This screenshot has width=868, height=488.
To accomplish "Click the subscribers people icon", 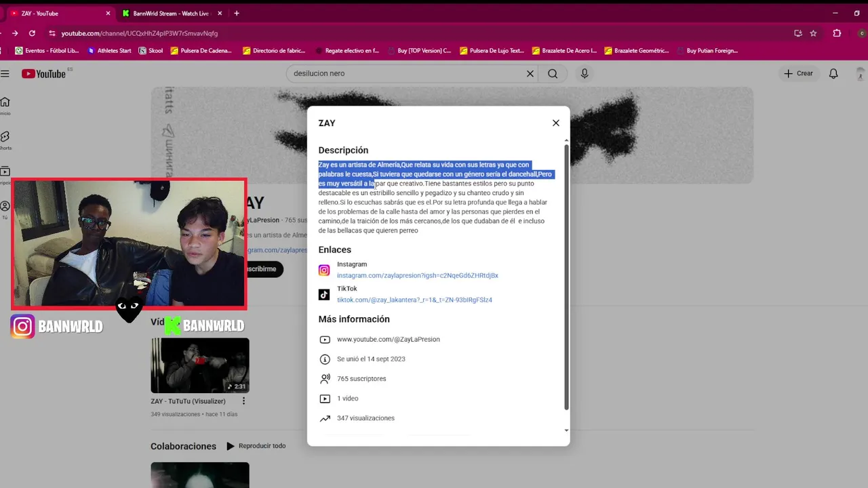I will tap(325, 379).
